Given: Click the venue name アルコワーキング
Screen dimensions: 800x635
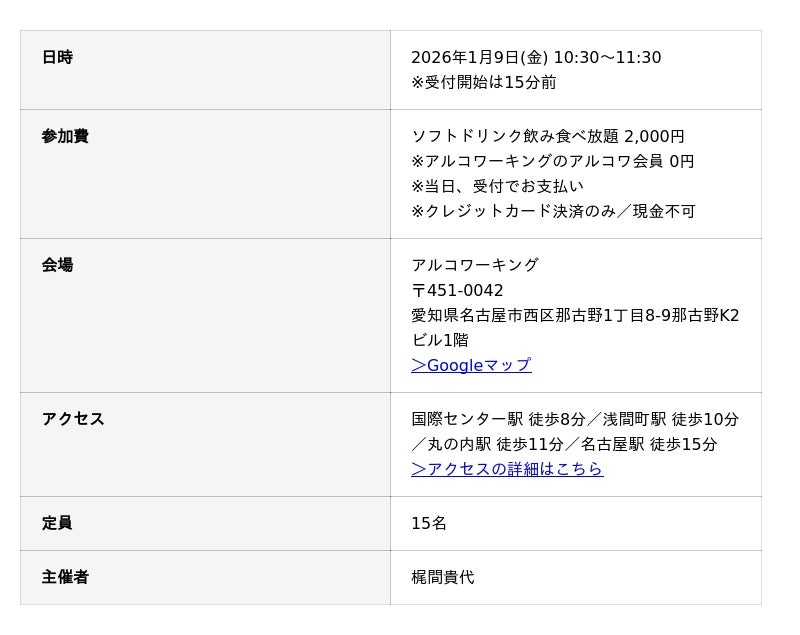Looking at the screenshot, I should 475,266.
